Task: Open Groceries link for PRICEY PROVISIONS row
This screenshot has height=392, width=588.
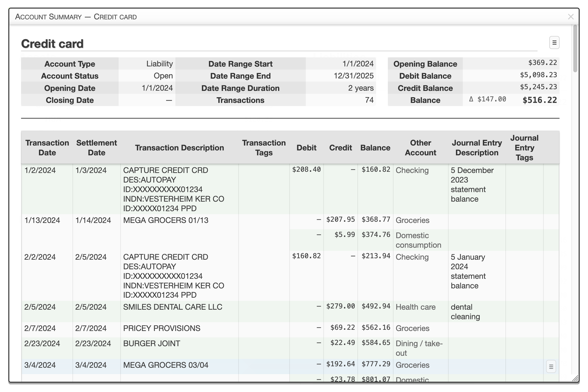Action: tap(412, 328)
